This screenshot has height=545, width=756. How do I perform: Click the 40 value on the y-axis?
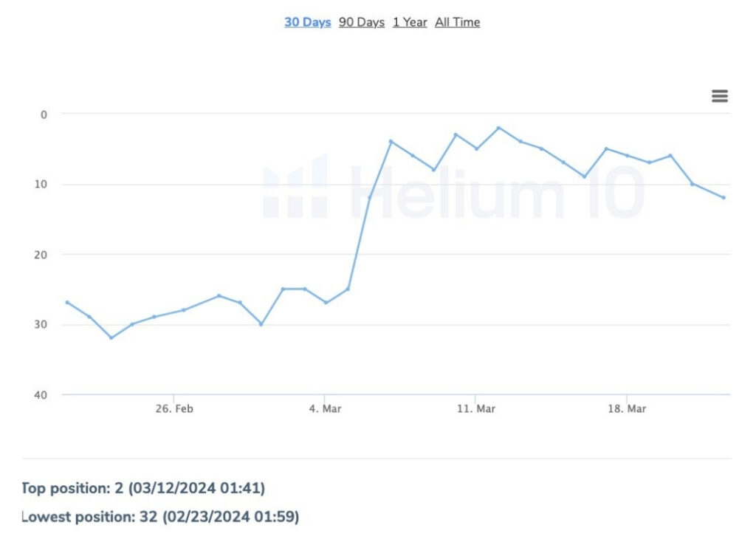(x=40, y=395)
